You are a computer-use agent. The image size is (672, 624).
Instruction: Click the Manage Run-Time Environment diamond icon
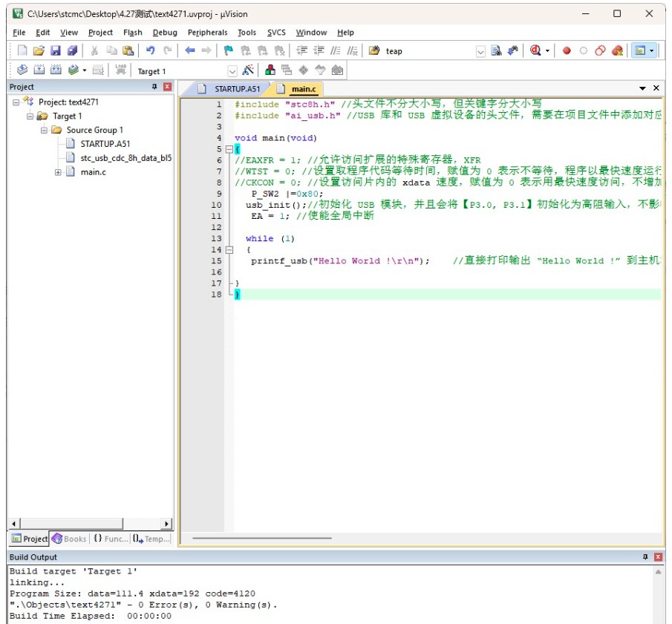[304, 70]
